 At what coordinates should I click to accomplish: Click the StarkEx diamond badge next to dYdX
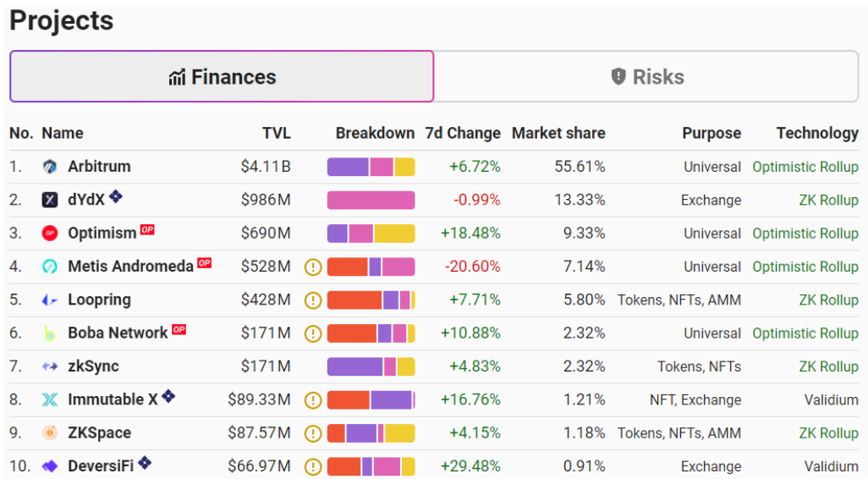coord(115,196)
